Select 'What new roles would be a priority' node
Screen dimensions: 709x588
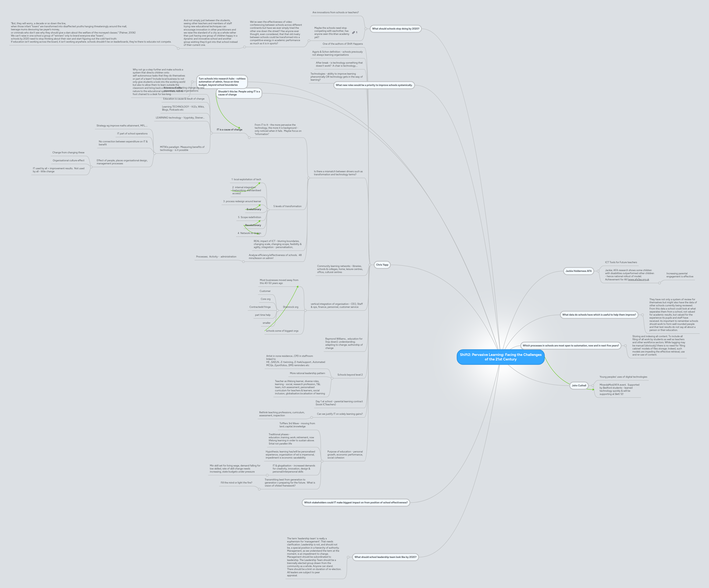click(x=374, y=85)
